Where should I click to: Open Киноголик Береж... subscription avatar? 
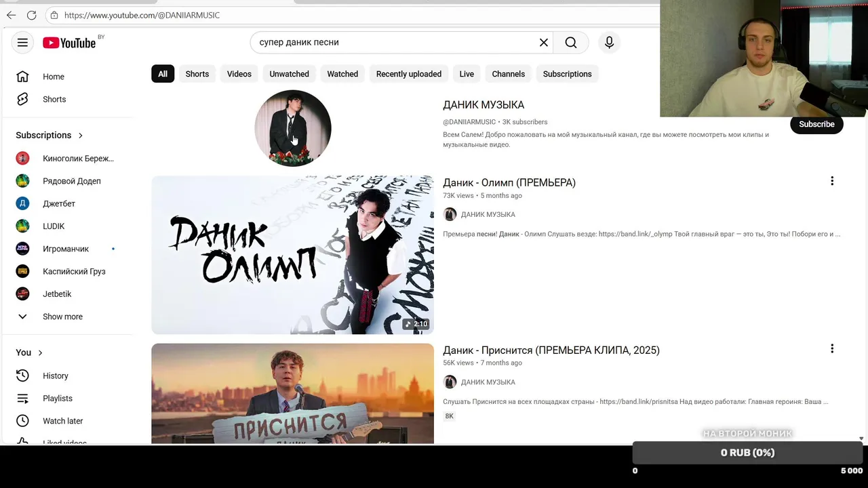(x=22, y=159)
